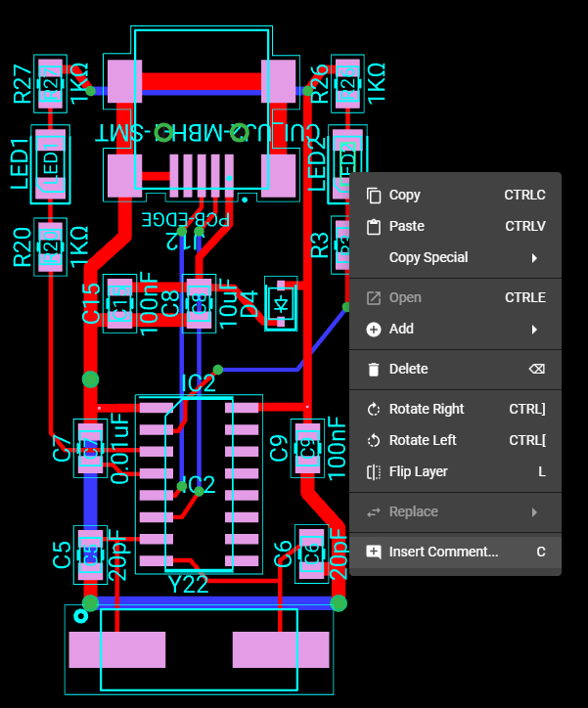The width and height of the screenshot is (588, 708).
Task: Click the Rotate Left icon
Action: coord(374,440)
